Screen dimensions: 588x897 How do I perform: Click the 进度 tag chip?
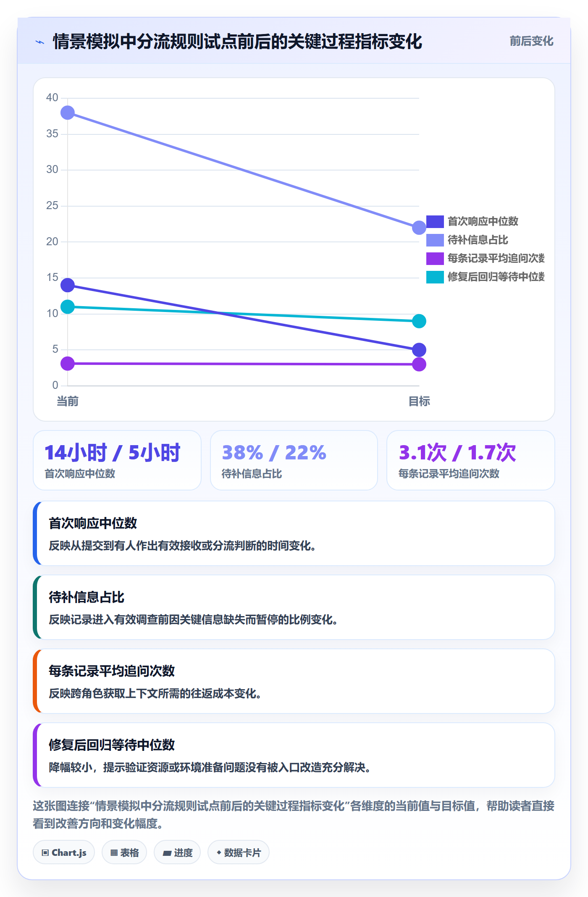tap(177, 852)
